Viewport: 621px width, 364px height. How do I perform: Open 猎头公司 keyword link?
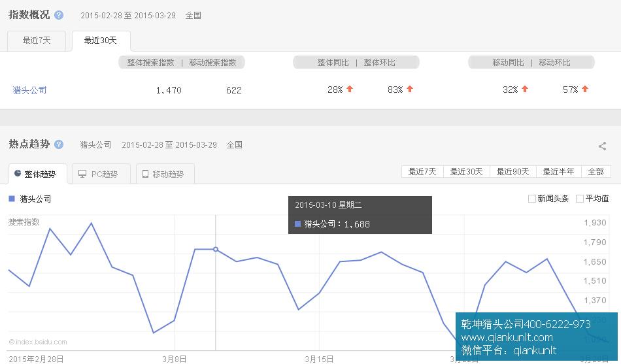tap(30, 90)
